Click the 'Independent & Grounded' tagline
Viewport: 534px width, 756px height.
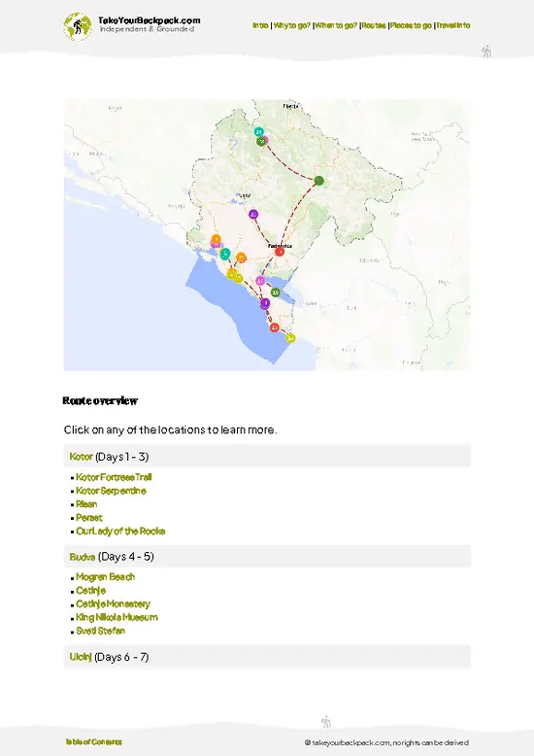147,29
